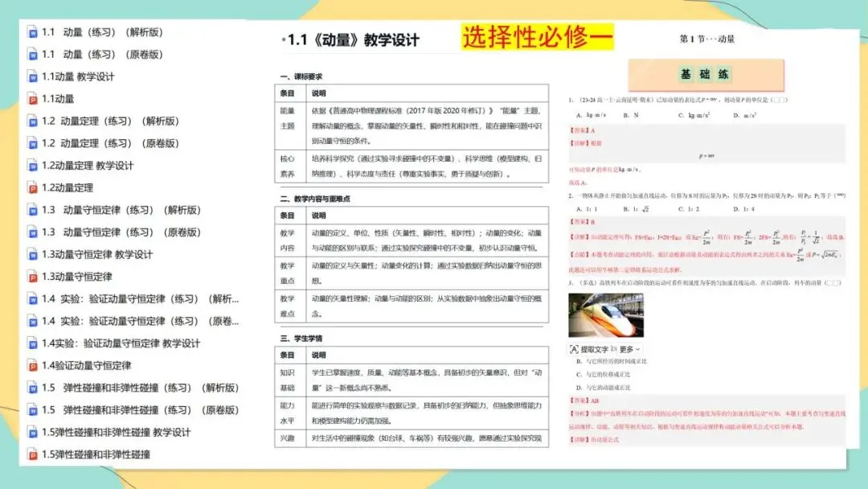Image resolution: width=868 pixels, height=489 pixels.
Task: Click Word icon of 1.4实验：验证动量守恒定律 教学设计
Action: point(33,343)
